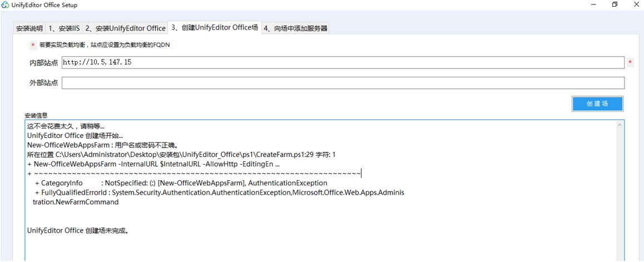Click the log line 这不会花费太久，请稍等...
The height and width of the screenshot is (262, 644).
pyautogui.click(x=66, y=126)
